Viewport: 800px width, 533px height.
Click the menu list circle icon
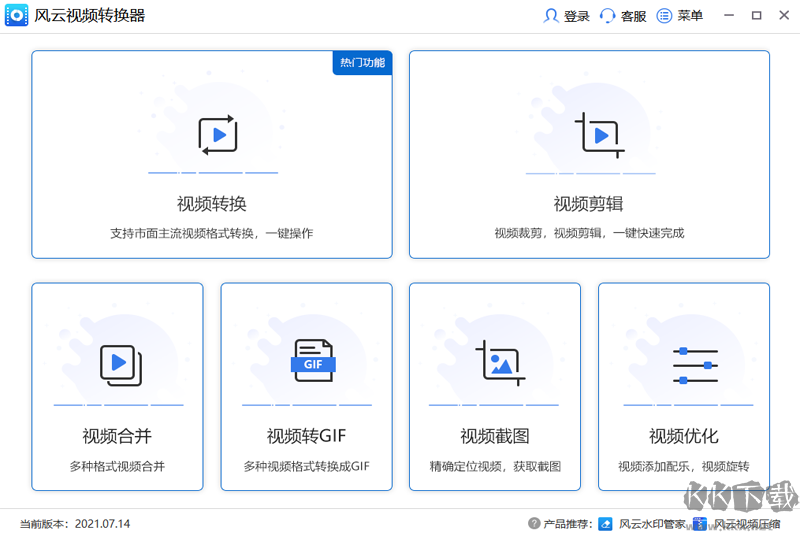(x=664, y=16)
